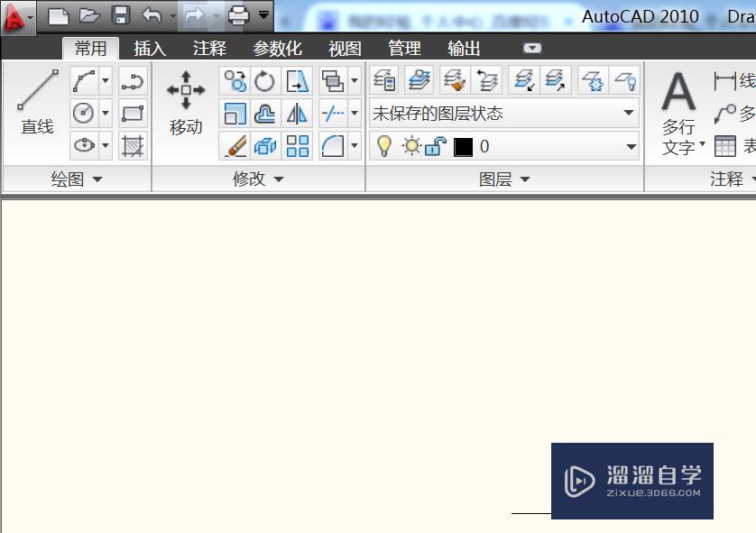Click the Plot icon in the Quick Access toolbar
756x533 pixels.
click(236, 14)
